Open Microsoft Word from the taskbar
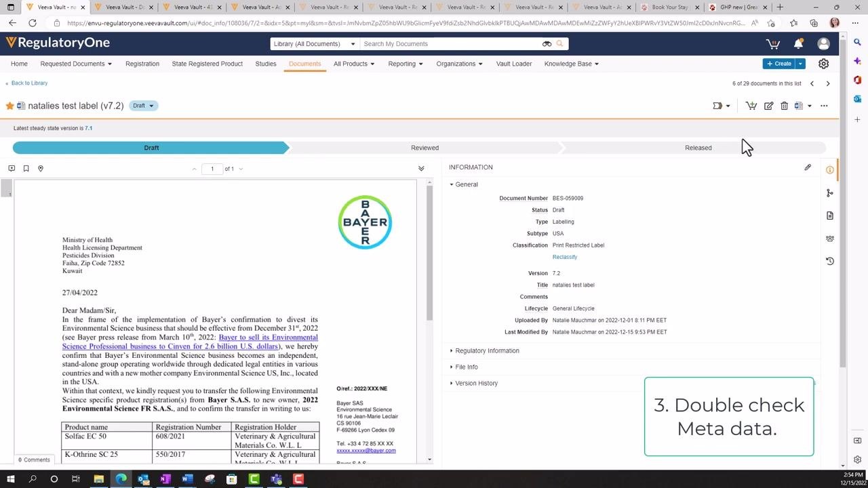This screenshot has height=488, width=868. 187,479
